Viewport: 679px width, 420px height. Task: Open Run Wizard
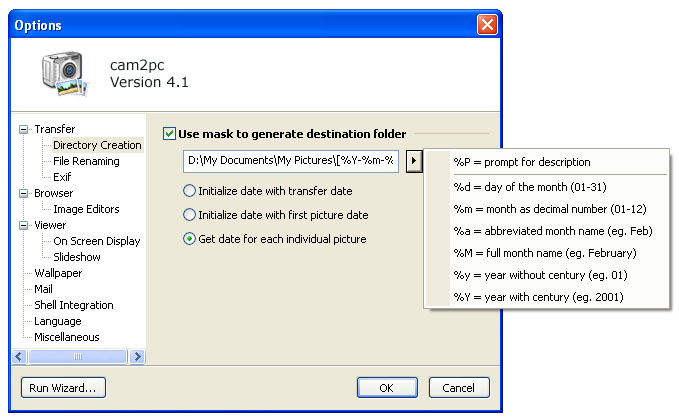pyautogui.click(x=63, y=388)
